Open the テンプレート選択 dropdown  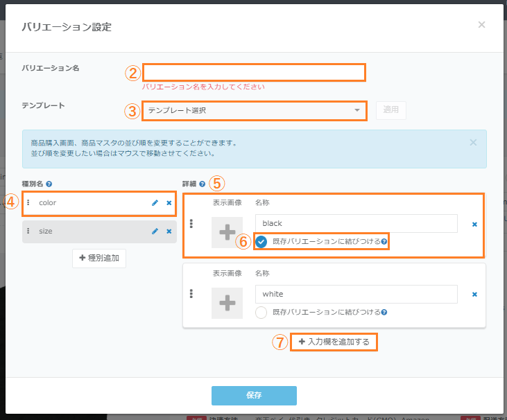click(x=254, y=110)
